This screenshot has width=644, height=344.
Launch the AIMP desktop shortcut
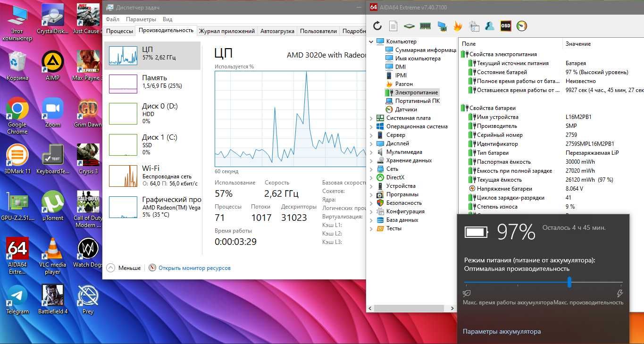click(x=53, y=66)
